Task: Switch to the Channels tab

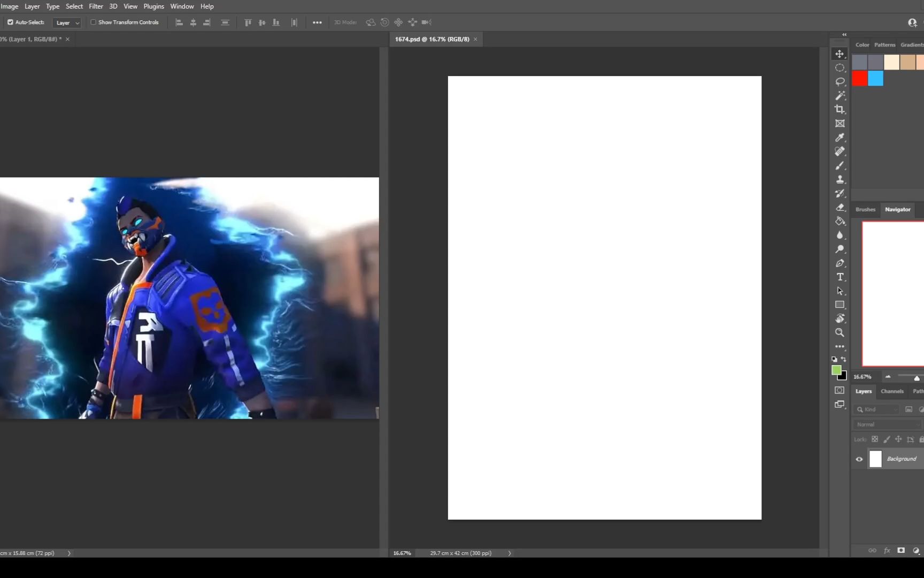Action: click(x=892, y=391)
